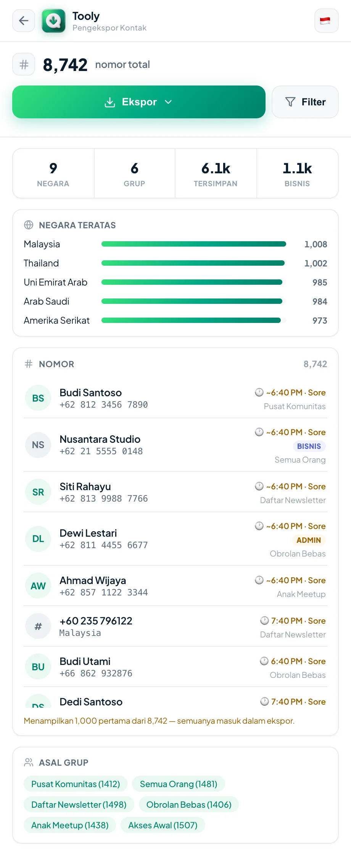
Task: Click the back arrow icon
Action: coord(24,21)
